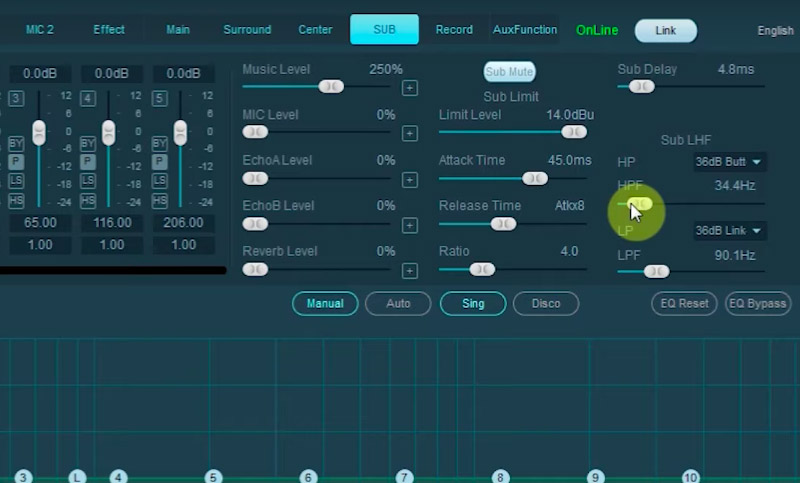The image size is (800, 483).
Task: Click the plus icon beside MIC Level
Action: 410,134
